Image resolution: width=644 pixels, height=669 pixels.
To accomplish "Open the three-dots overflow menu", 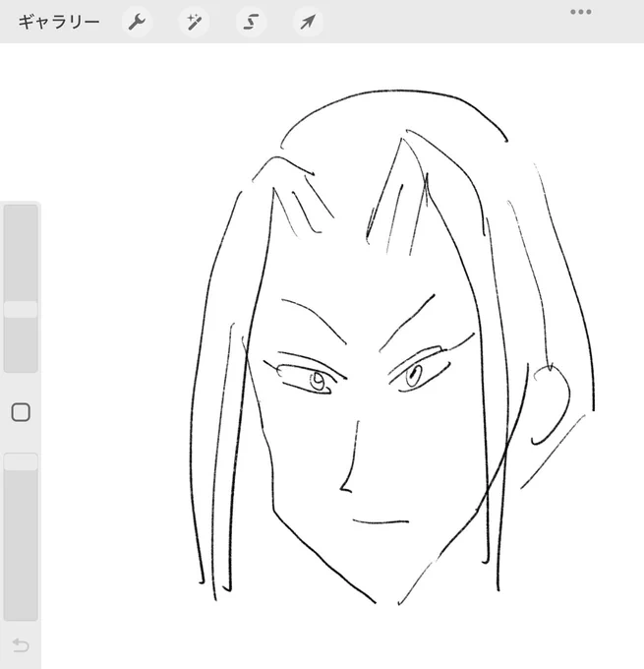I will pos(581,12).
